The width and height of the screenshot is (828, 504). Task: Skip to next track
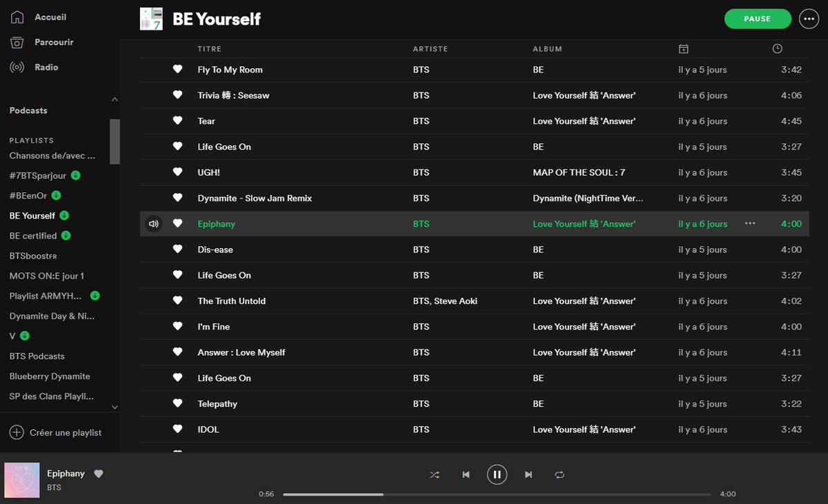tap(528, 475)
